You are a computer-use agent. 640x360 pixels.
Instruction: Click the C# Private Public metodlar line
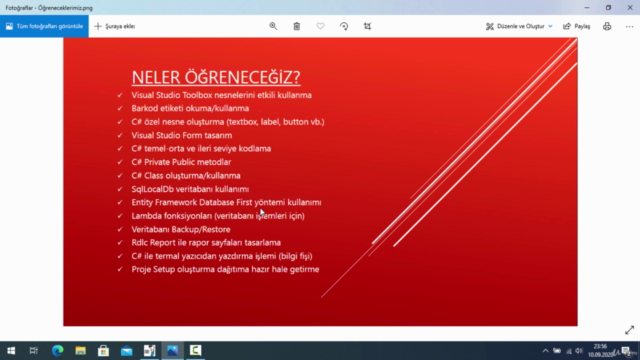pyautogui.click(x=181, y=162)
